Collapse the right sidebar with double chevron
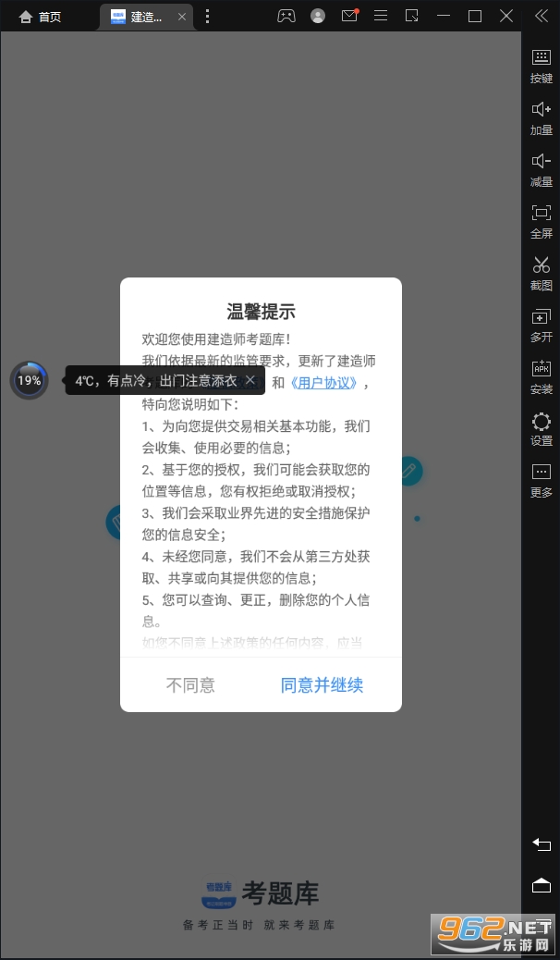This screenshot has height=960, width=560. (x=542, y=16)
